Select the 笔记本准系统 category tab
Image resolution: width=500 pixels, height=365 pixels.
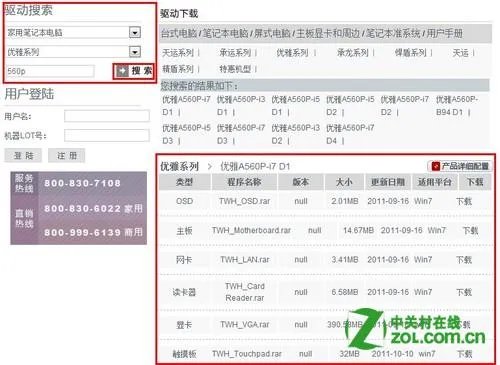[x=393, y=33]
